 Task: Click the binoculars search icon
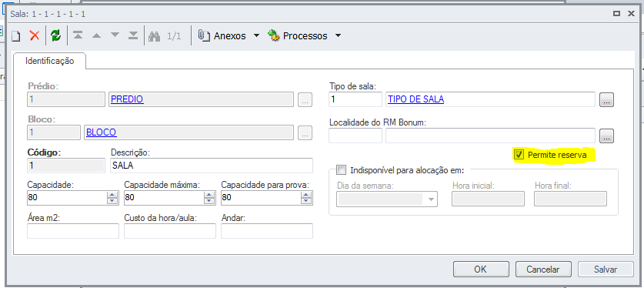pos(155,35)
